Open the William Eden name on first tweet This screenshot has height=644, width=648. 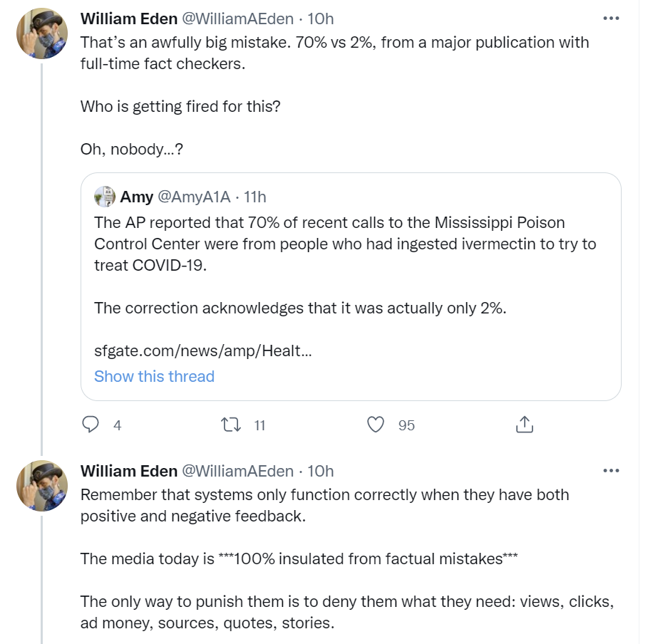(129, 19)
